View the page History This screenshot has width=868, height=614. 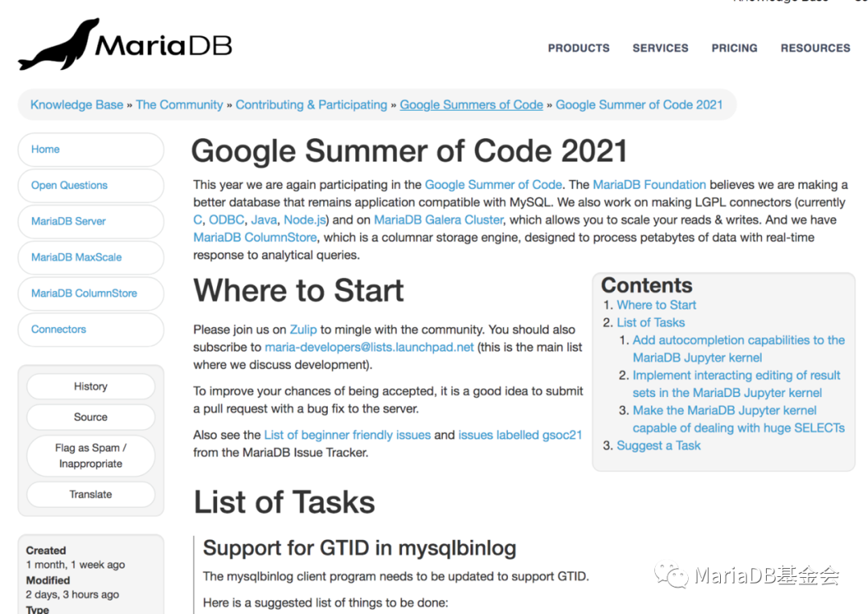(x=90, y=387)
